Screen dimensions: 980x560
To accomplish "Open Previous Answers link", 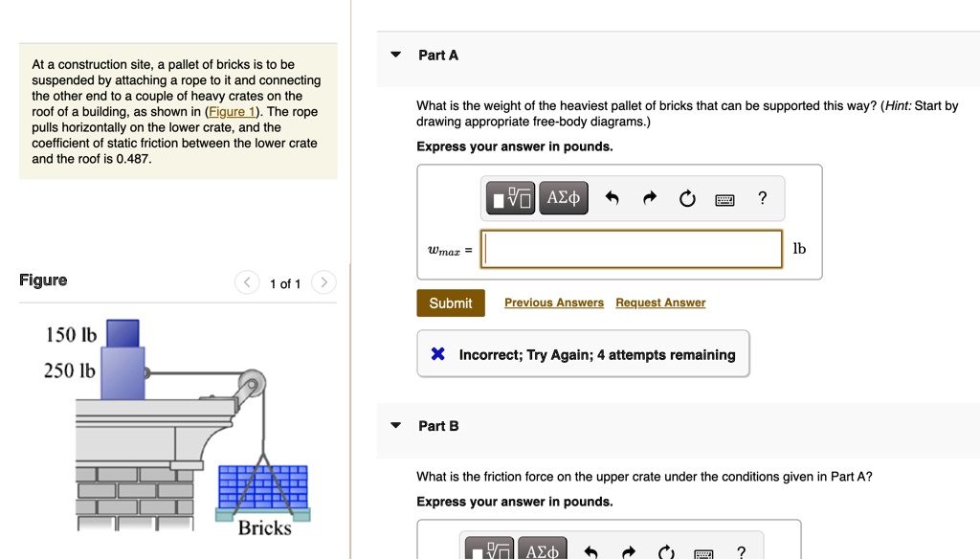I will tap(554, 302).
